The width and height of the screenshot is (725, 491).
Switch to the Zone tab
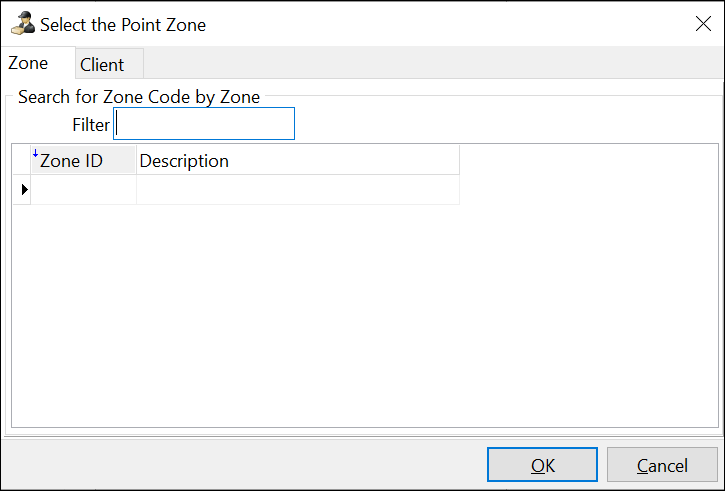(x=28, y=63)
